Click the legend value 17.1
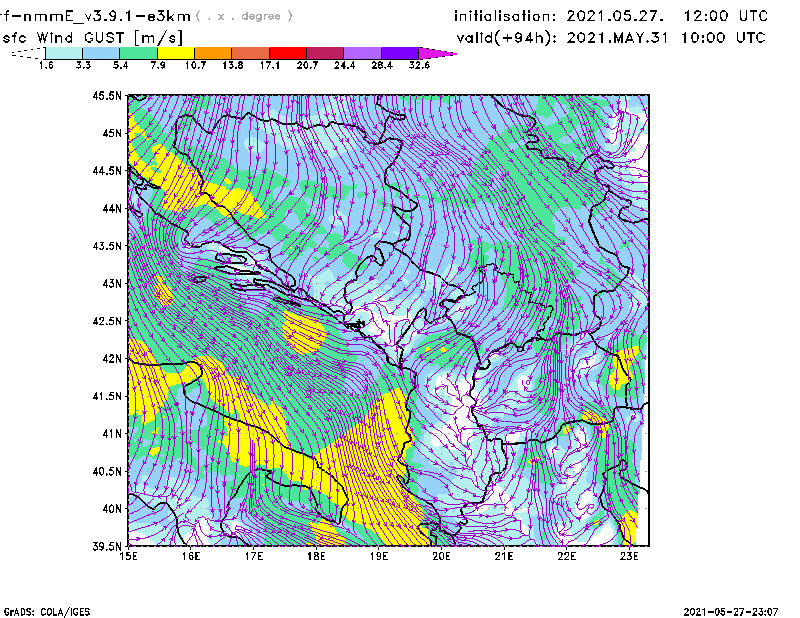The image size is (800, 618). 270,65
